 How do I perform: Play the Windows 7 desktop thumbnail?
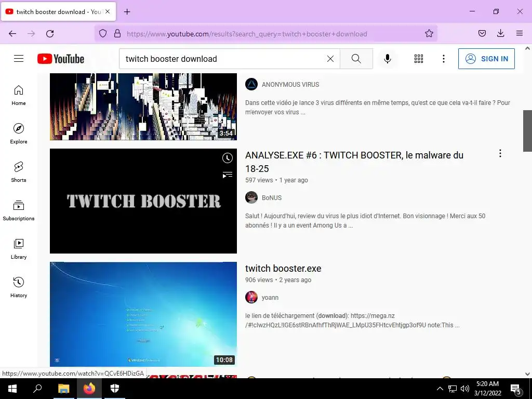pyautogui.click(x=143, y=314)
